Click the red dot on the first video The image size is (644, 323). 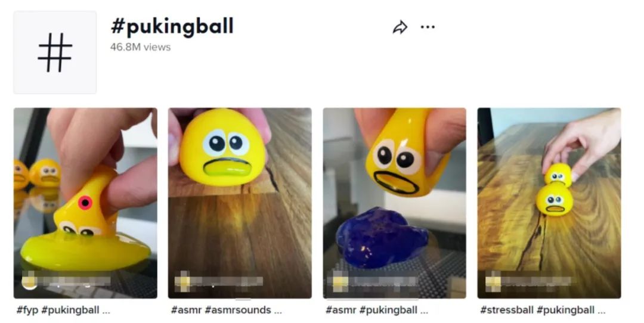point(85,203)
